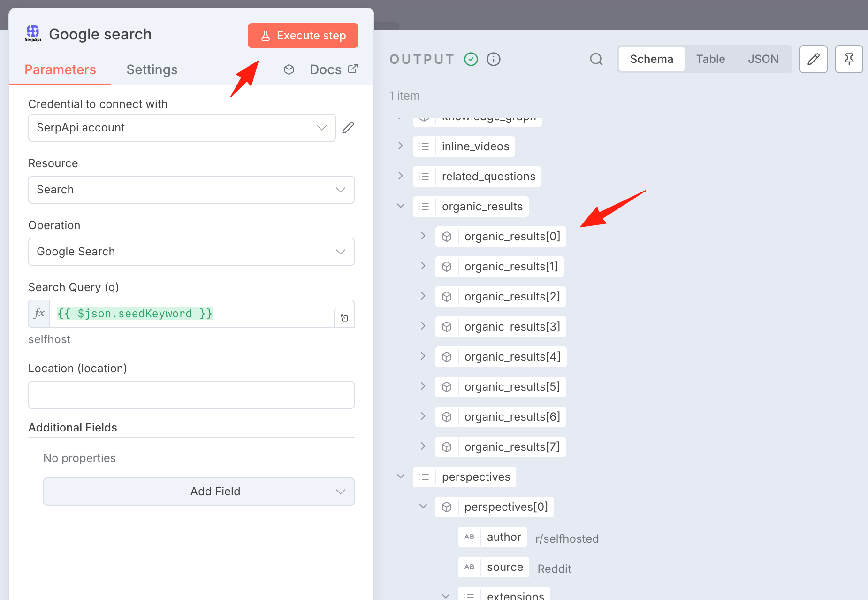Select the organic_results[3] schema pill
Viewport: 868px width, 600px height.
(501, 327)
